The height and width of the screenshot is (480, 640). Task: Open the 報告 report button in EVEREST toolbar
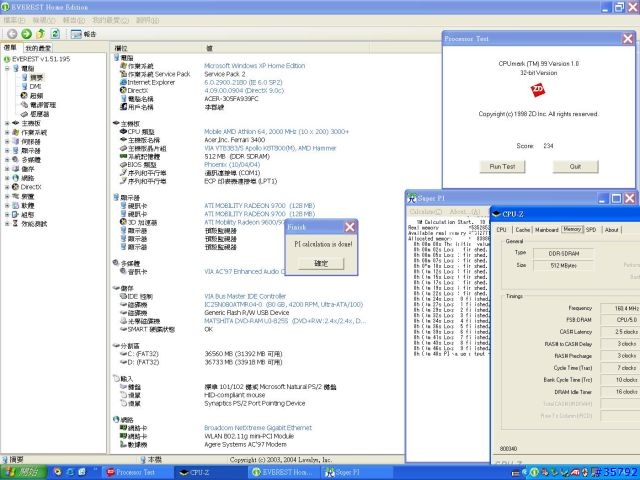pos(83,34)
